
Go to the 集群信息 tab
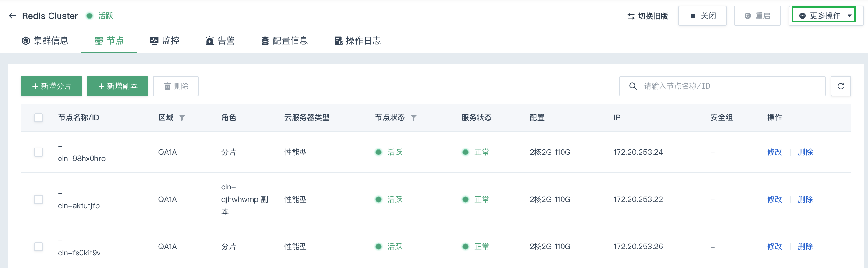click(45, 41)
